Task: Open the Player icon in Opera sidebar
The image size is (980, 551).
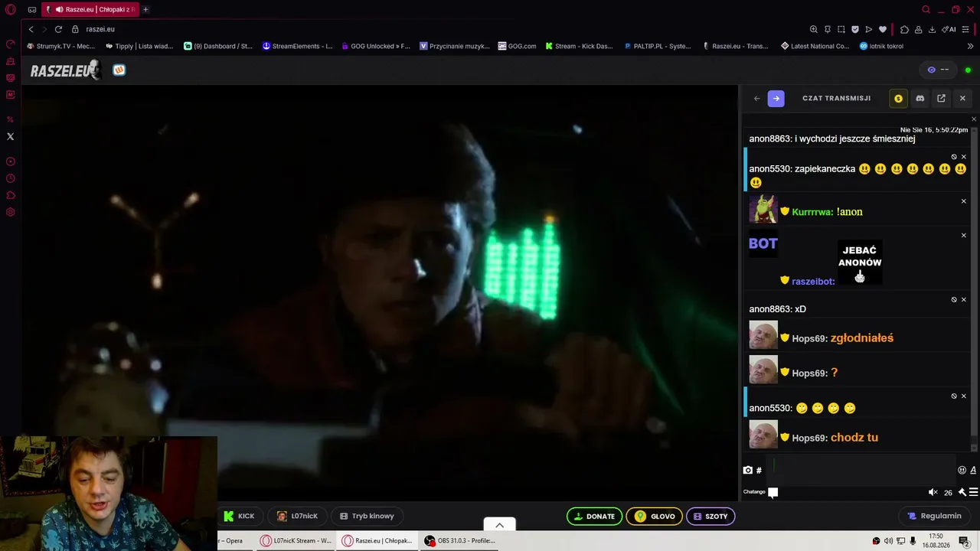Action: click(x=11, y=161)
